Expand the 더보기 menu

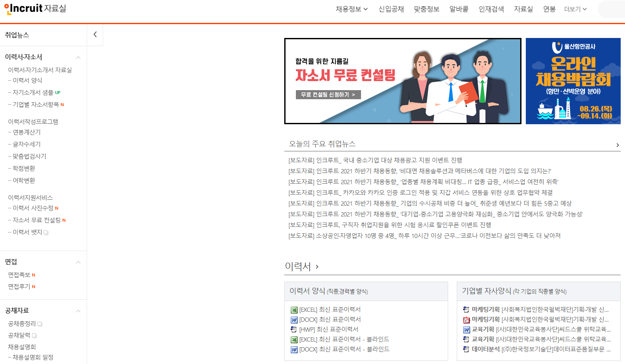(575, 9)
